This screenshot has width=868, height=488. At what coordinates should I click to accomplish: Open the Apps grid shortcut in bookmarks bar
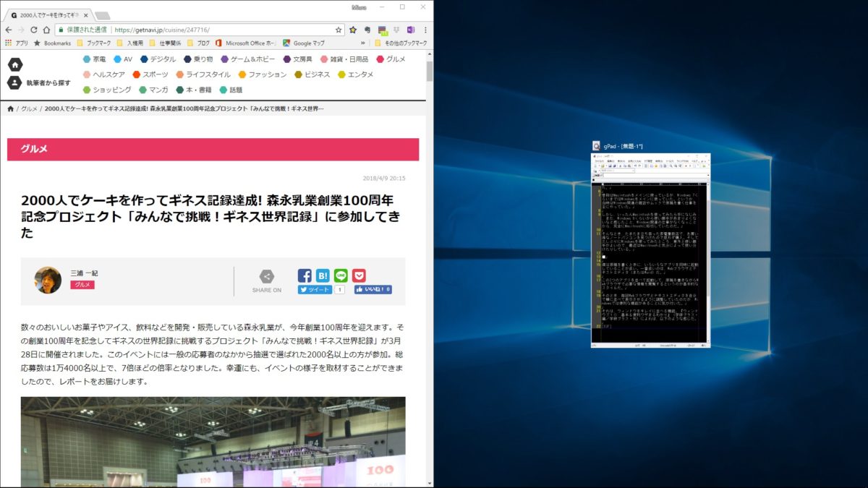tap(16, 43)
